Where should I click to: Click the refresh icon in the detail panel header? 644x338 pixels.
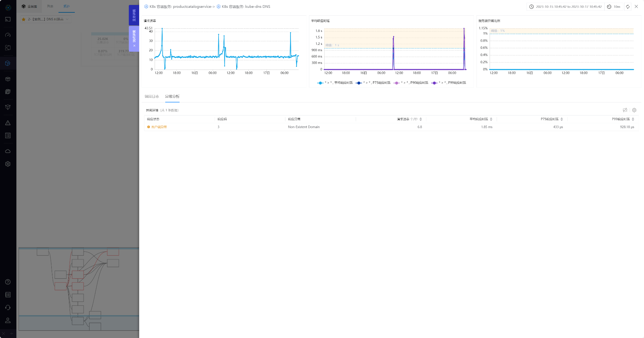[x=628, y=7]
